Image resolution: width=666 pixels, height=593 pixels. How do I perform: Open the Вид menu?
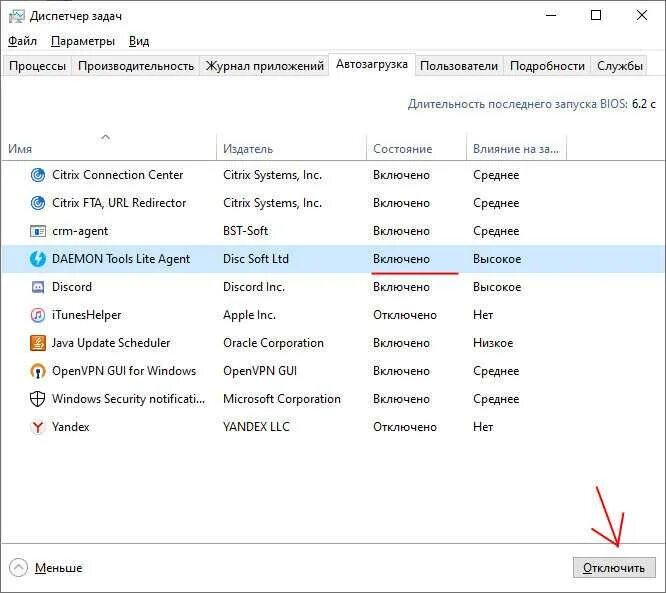point(139,41)
